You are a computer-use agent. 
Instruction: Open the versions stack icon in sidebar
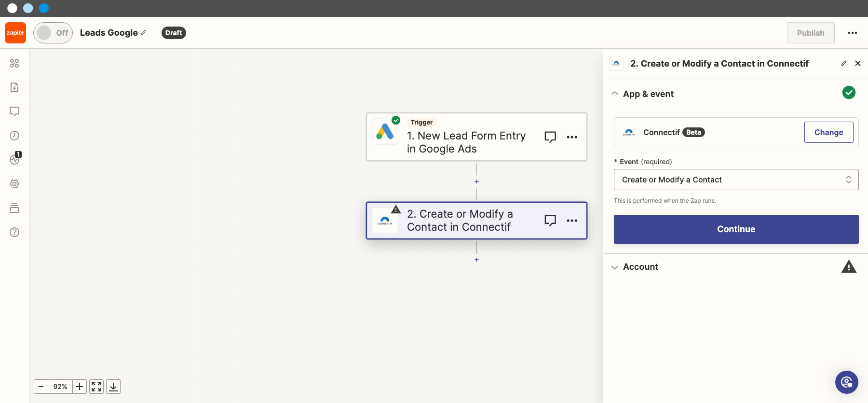[x=14, y=208]
